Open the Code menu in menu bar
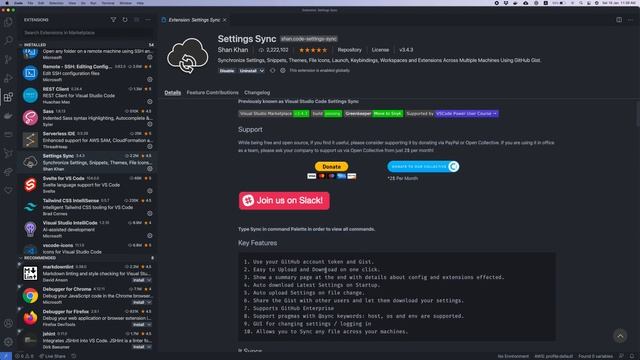Image resolution: width=640 pixels, height=360 pixels. 19,3
